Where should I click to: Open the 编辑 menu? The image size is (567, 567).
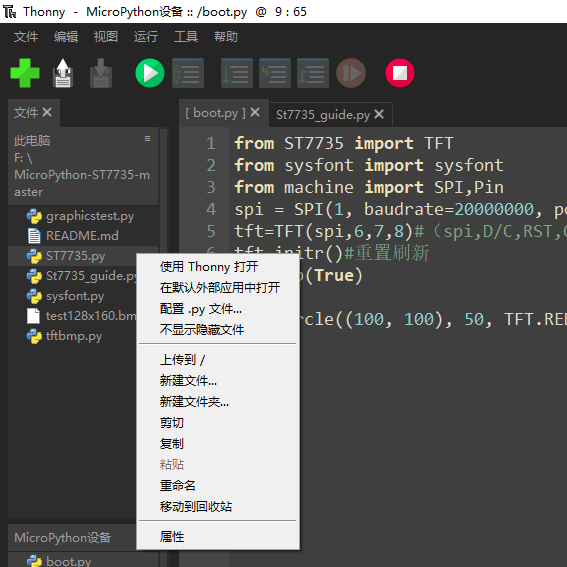pyautogui.click(x=66, y=37)
